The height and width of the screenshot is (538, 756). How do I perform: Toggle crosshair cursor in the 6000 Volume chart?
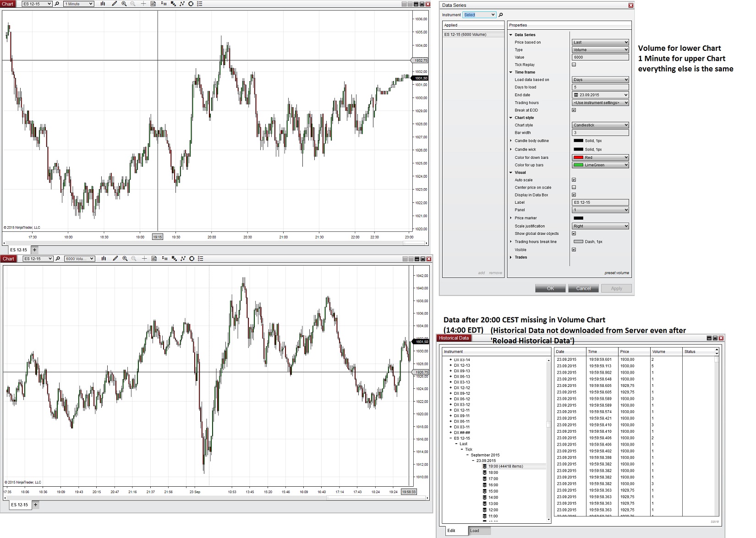tap(144, 259)
